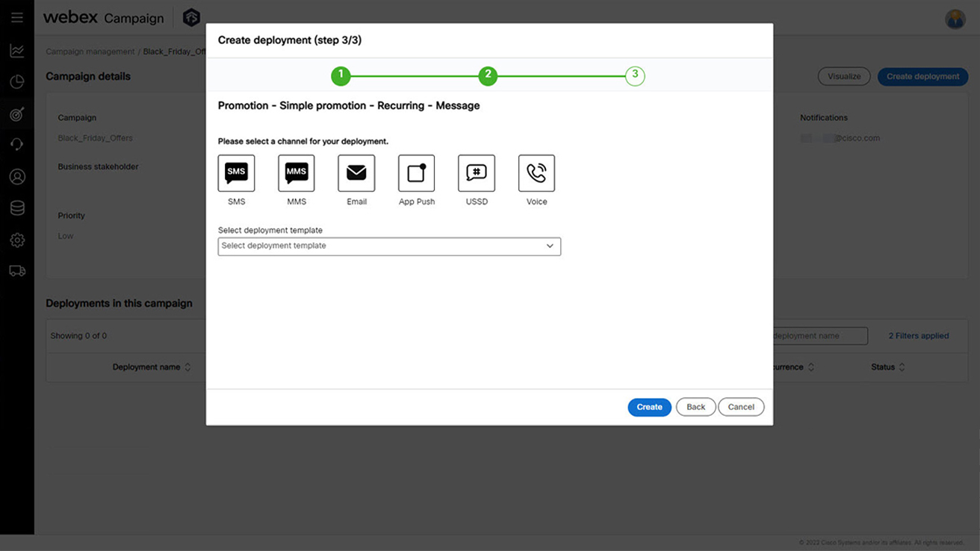980x551 pixels.
Task: Click the 'Create deployment (step 3/3)' title
Action: (290, 40)
